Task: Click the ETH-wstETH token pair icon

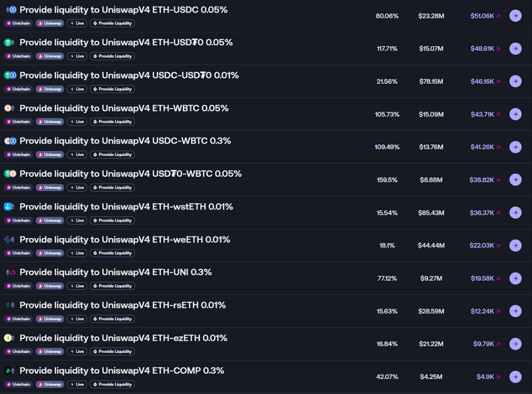Action: point(9,206)
